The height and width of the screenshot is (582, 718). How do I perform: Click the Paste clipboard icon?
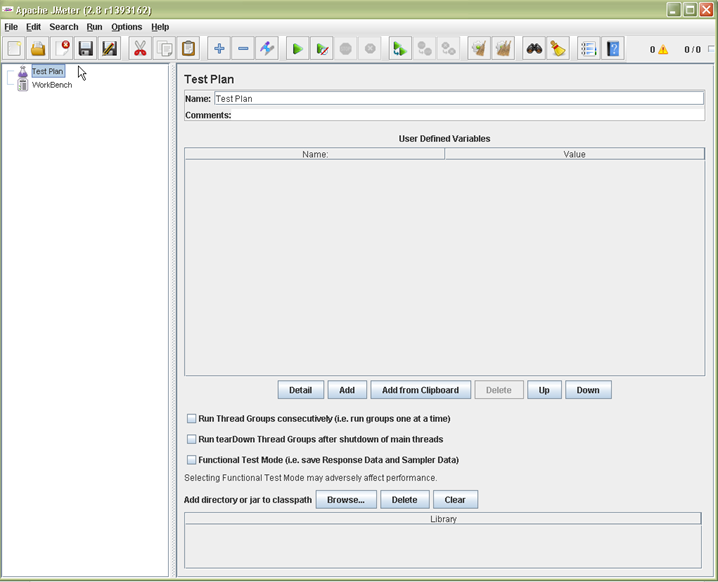click(188, 49)
